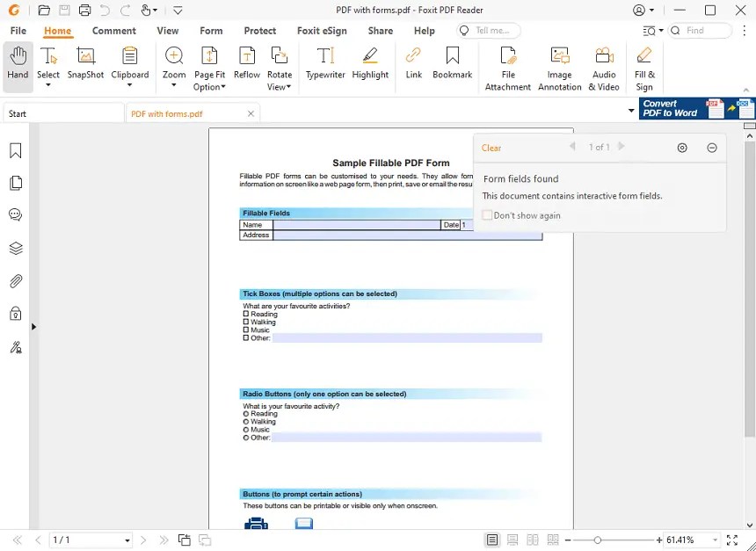
Task: Clear the form field highlights
Action: tap(491, 148)
